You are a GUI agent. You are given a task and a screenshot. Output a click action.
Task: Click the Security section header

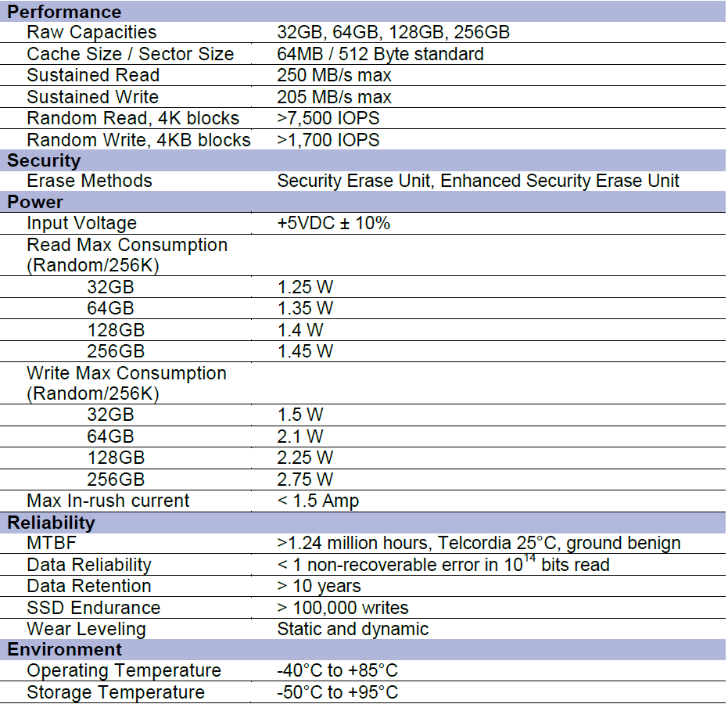[44, 160]
